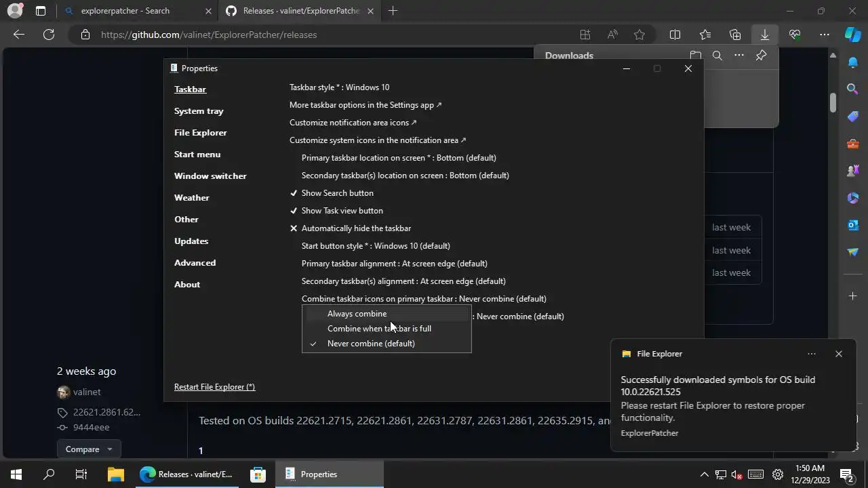Viewport: 868px width, 488px height.
Task: Open the File Explorer settings section
Action: click(x=201, y=133)
